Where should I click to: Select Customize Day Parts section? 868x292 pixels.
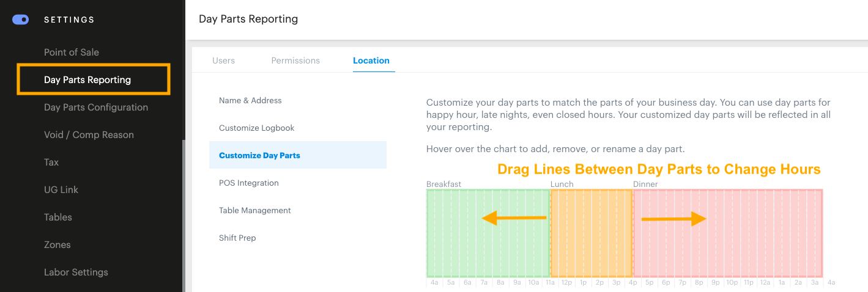pyautogui.click(x=259, y=156)
